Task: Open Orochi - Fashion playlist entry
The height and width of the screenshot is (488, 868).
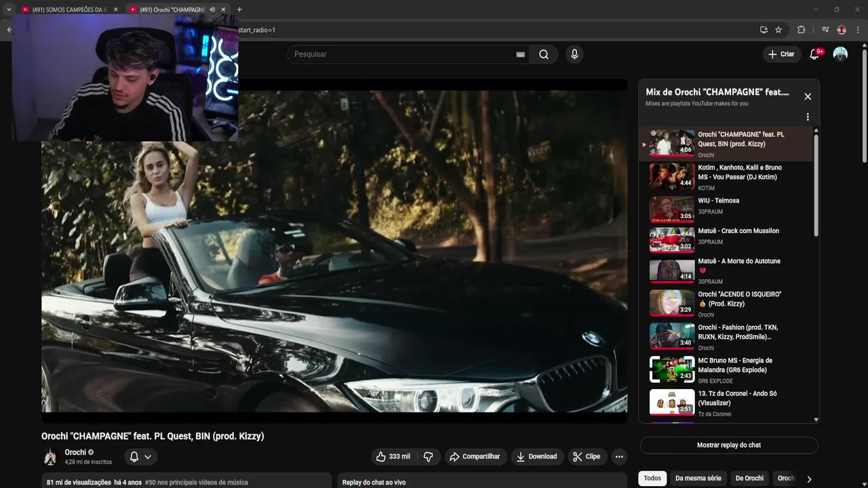Action: [x=727, y=337]
